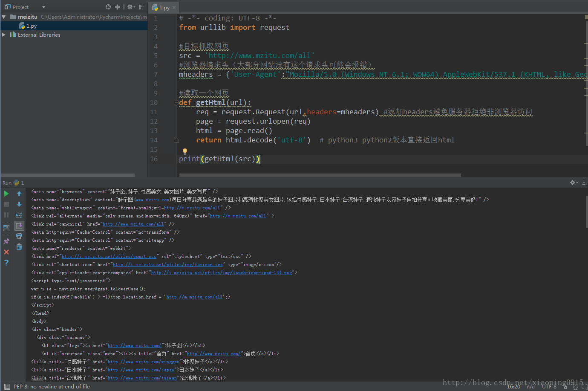This screenshot has width=588, height=391.
Task: Expand the External Libraries node
Action: (x=4, y=35)
